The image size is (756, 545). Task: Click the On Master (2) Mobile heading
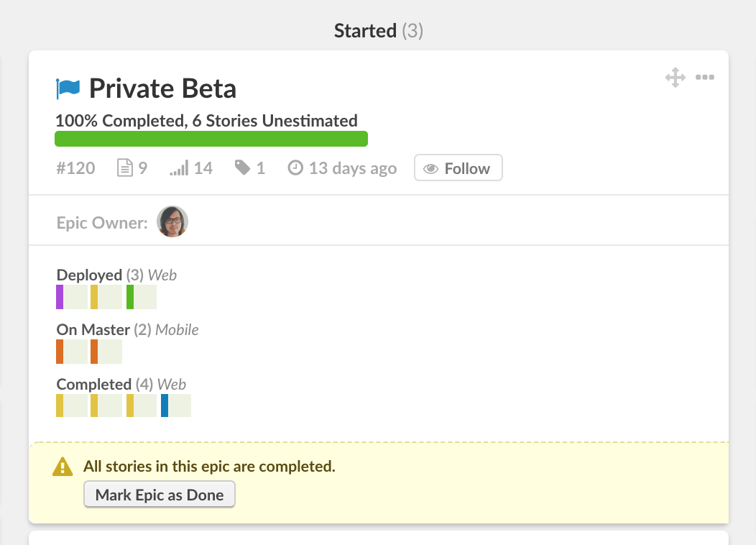click(127, 329)
